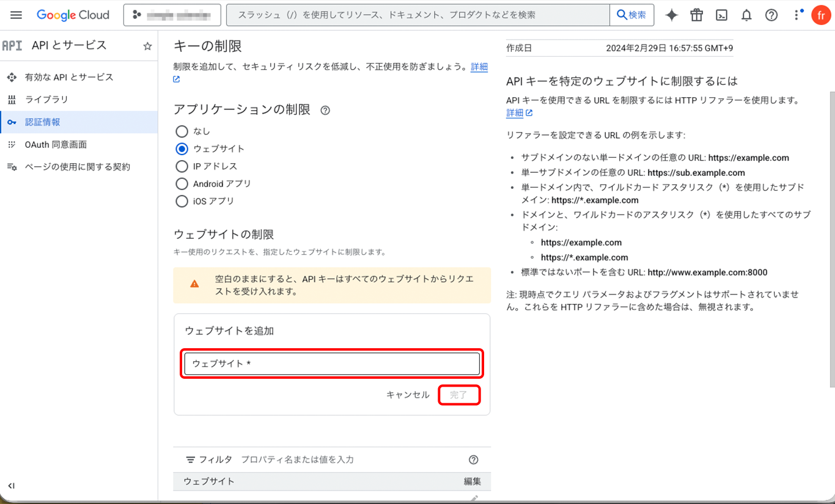The height and width of the screenshot is (504, 835).
Task: Go to ライブラリ in sidebar
Action: point(46,100)
